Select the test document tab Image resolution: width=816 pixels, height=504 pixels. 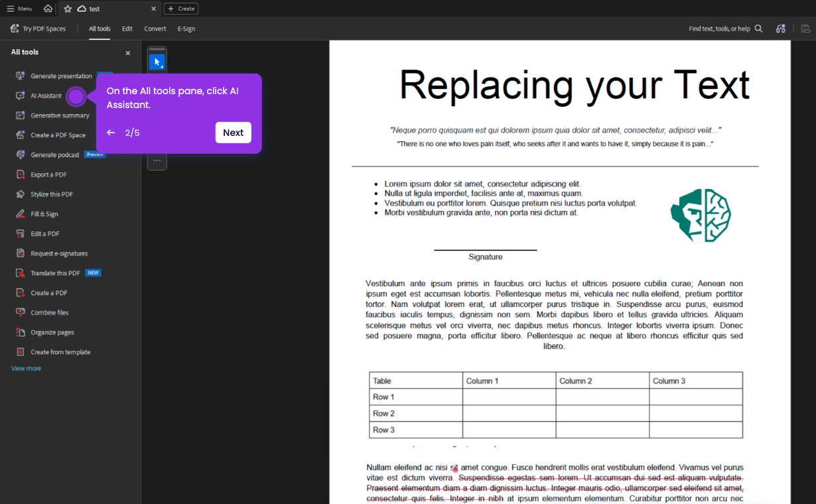click(110, 9)
